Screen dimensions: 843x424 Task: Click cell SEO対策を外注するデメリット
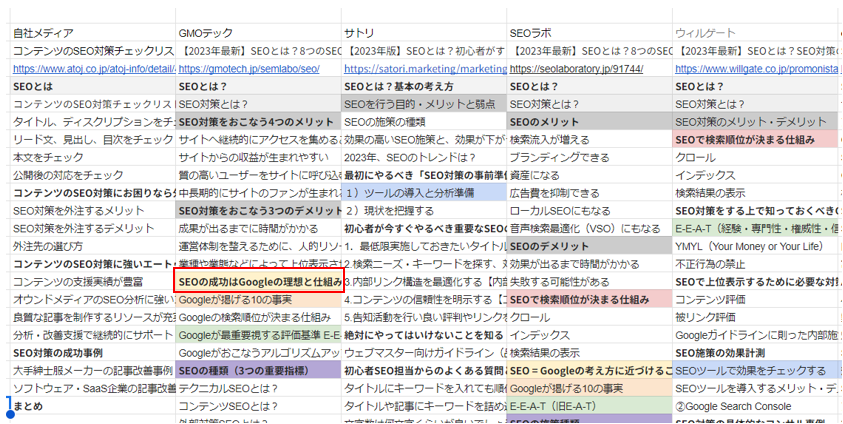tap(93, 228)
